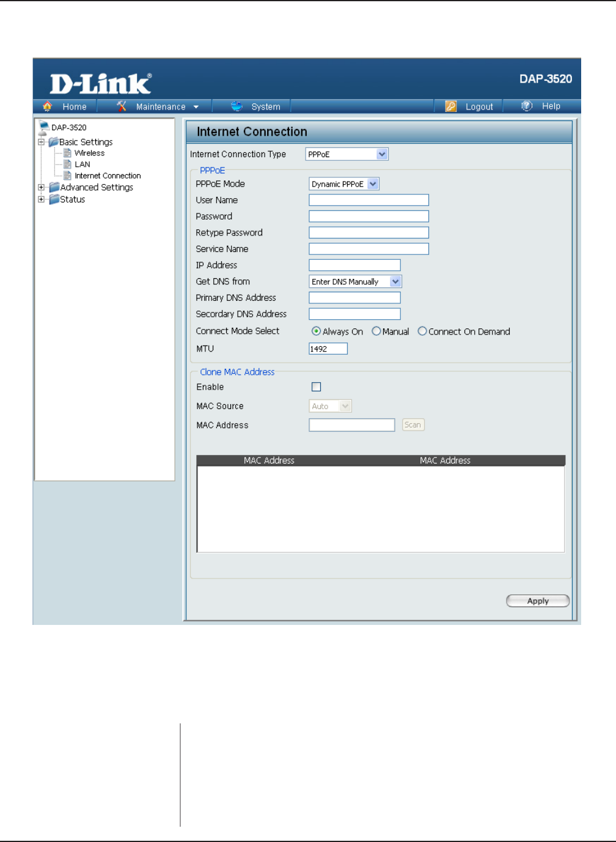Select the Advanced Settings tree label

coord(97,187)
